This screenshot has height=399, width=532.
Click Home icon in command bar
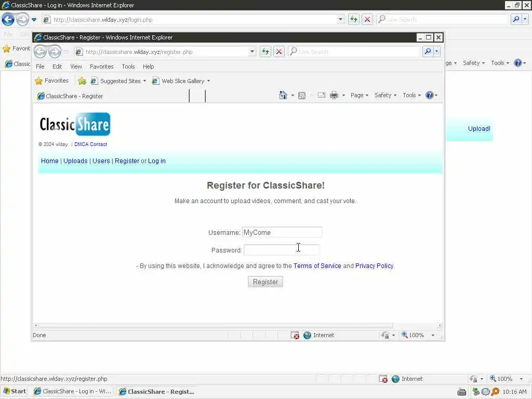coord(283,96)
